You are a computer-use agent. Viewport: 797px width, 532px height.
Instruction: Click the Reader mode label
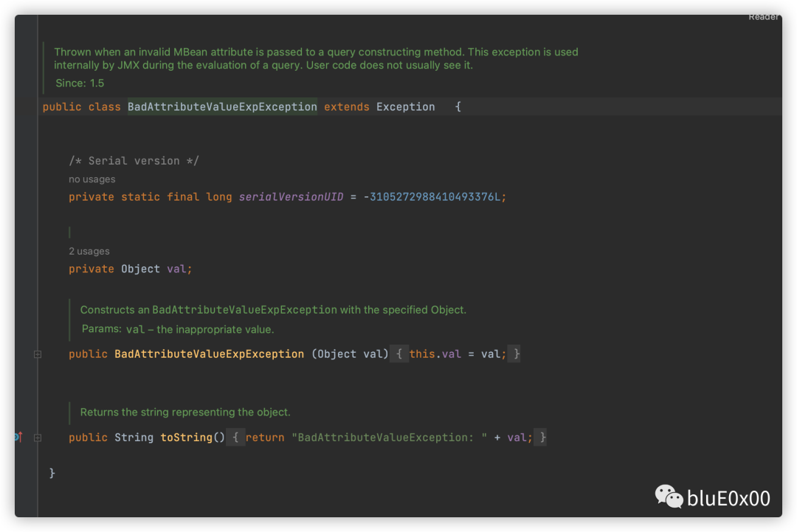tap(764, 17)
